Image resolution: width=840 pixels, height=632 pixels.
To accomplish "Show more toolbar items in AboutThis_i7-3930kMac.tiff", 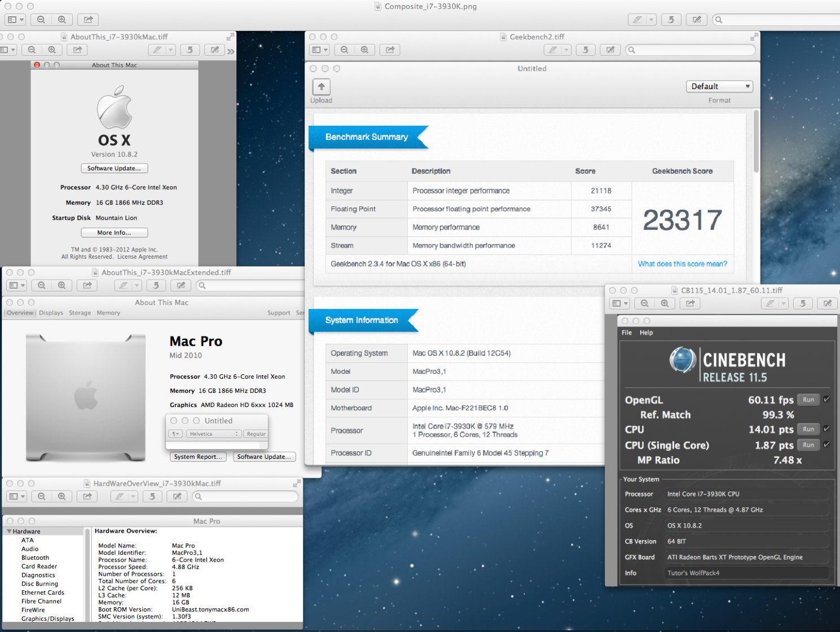I will (x=231, y=51).
